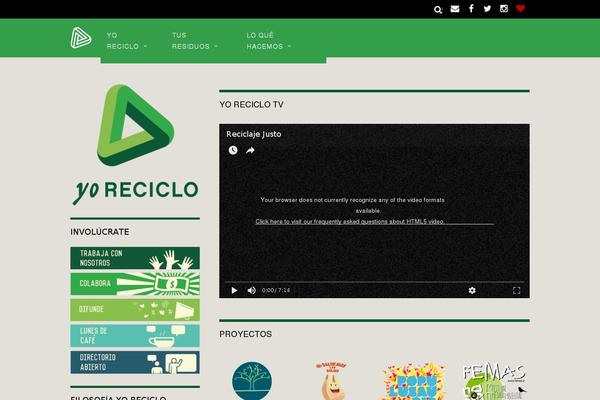
Task: Open the search icon in top bar
Action: tap(438, 10)
